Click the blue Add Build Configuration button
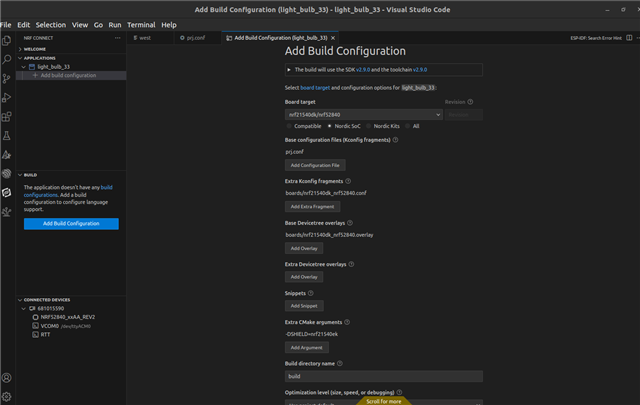640x405 pixels. [x=71, y=224]
